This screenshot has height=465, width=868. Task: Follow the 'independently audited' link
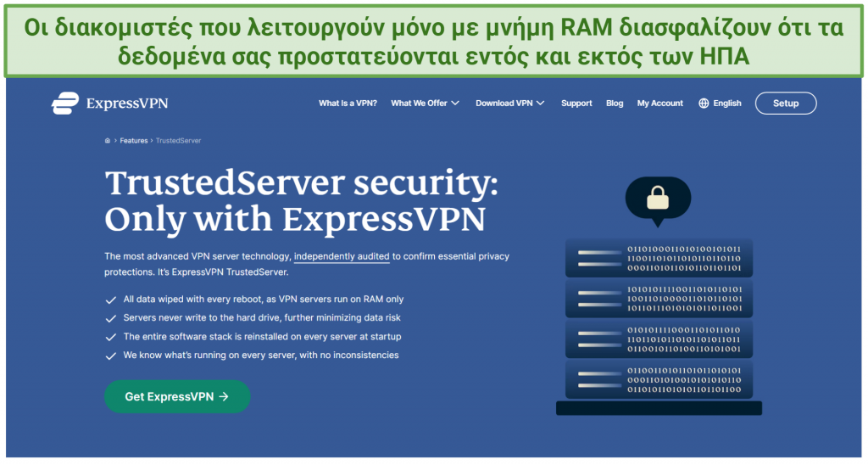[x=342, y=256]
